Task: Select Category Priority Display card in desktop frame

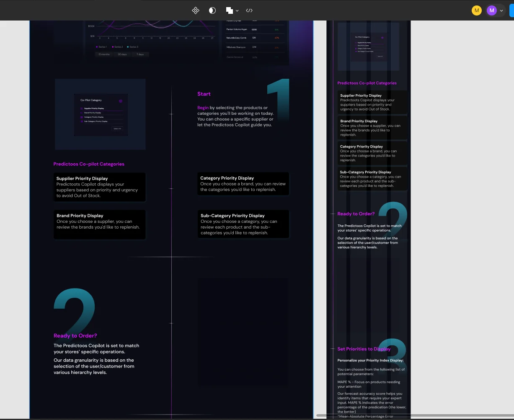Action: [x=243, y=184]
